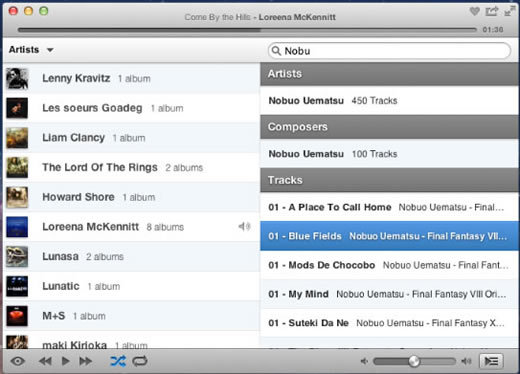Click Lenny Kravitz album thumbnail

click(x=17, y=79)
